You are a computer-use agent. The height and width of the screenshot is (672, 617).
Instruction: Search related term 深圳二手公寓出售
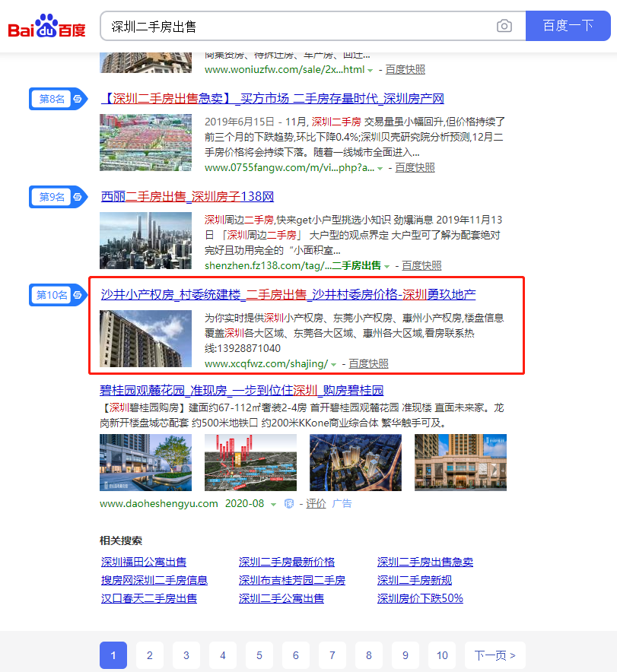[x=281, y=598]
